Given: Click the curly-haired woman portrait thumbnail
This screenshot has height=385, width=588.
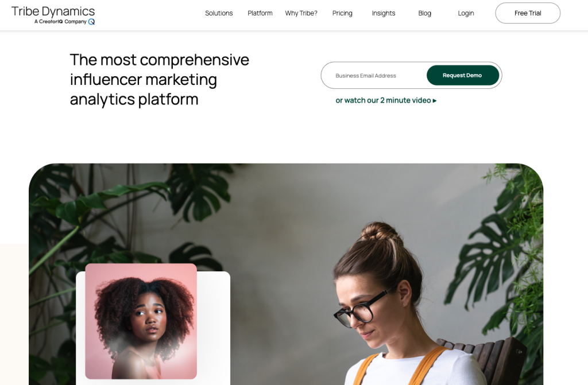Looking at the screenshot, I should 141,321.
